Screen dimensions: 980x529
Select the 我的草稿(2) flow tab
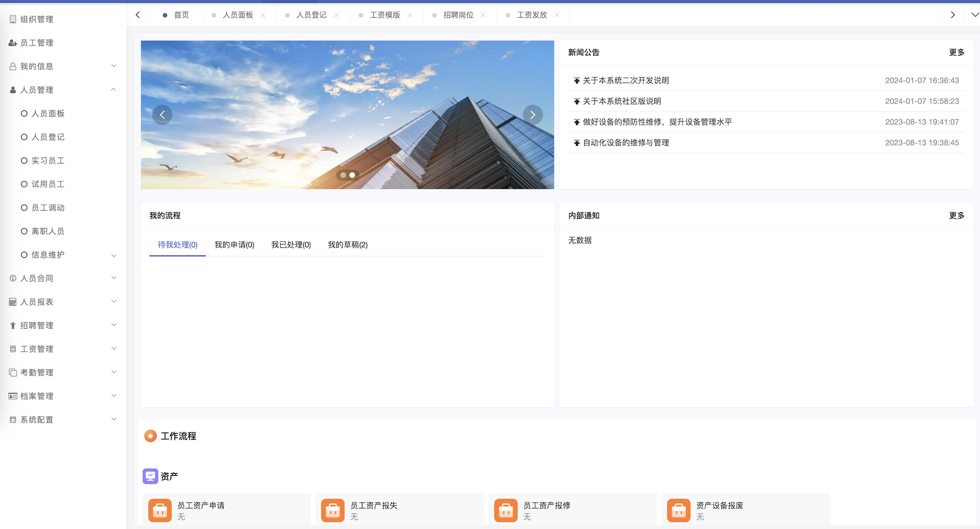[347, 245]
